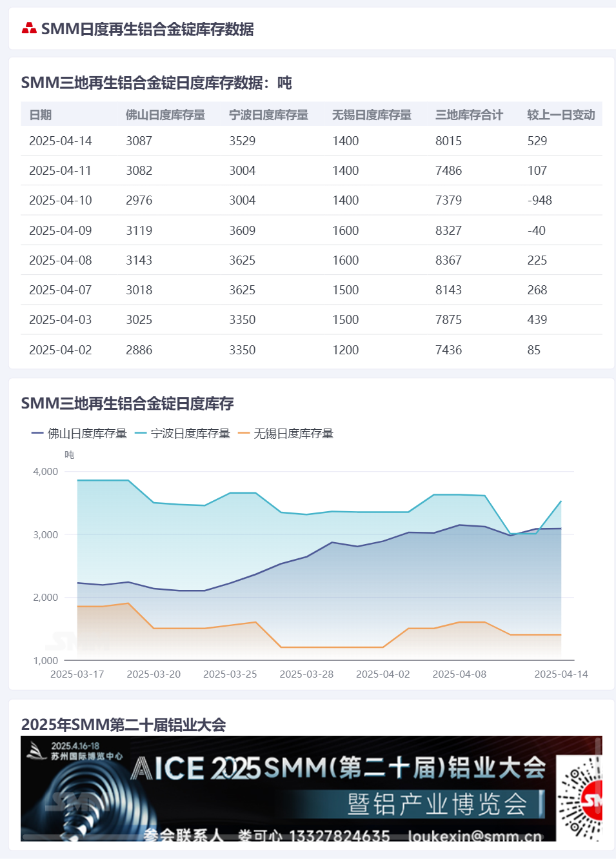The height and width of the screenshot is (859, 616).
Task: Click the 佛山日度库存量 table column header
Action: click(x=165, y=115)
